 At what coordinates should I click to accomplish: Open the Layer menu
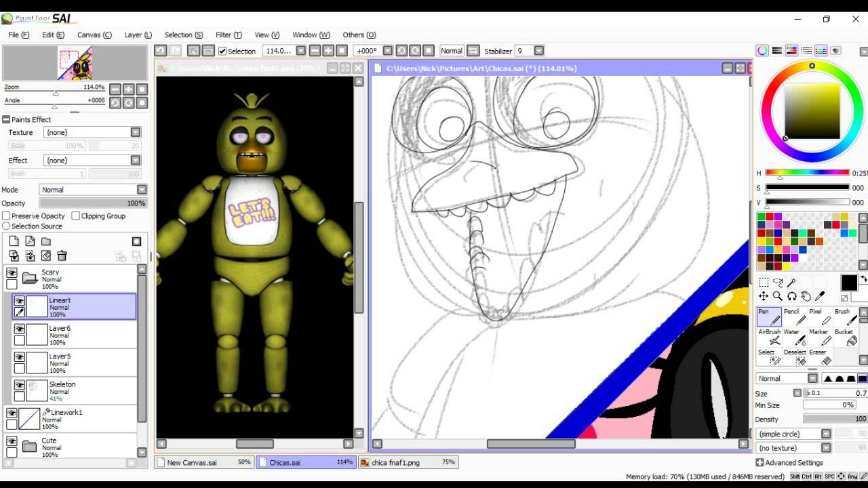point(138,35)
